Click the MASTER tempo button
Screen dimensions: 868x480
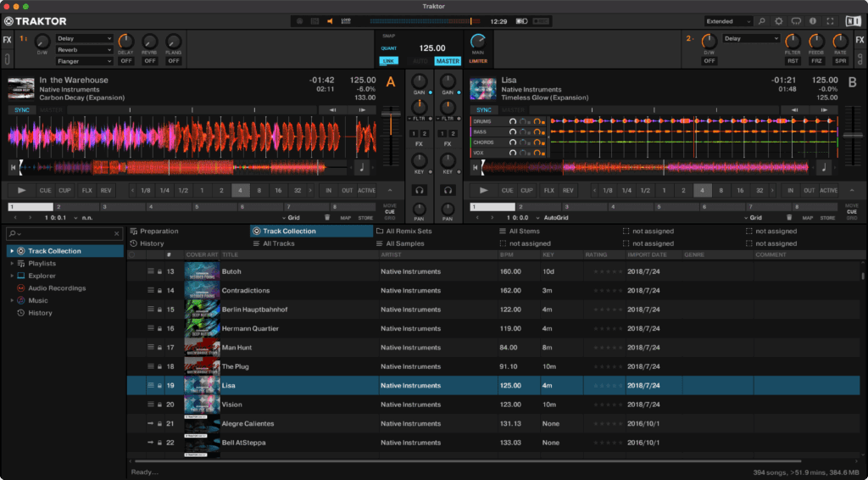click(x=447, y=61)
